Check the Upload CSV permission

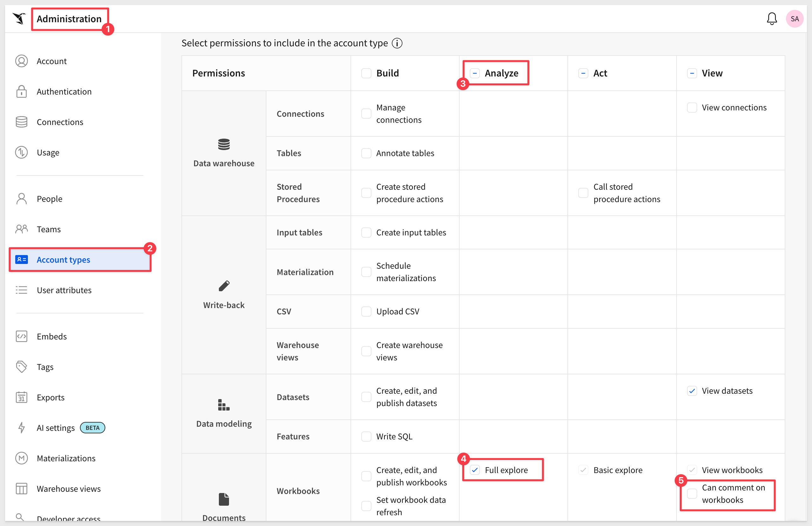366,311
